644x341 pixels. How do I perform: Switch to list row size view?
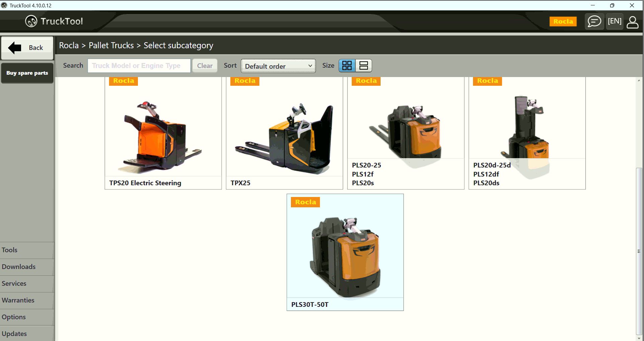click(364, 65)
